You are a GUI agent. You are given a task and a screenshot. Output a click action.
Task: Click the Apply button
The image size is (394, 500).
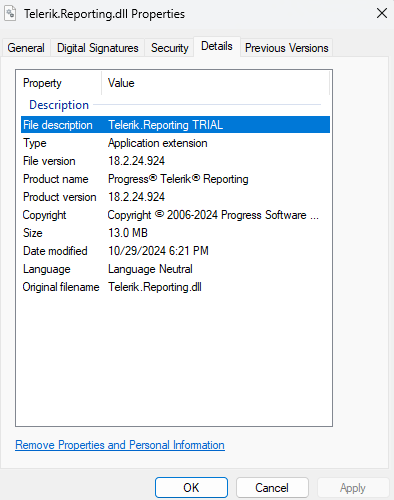[353, 488]
